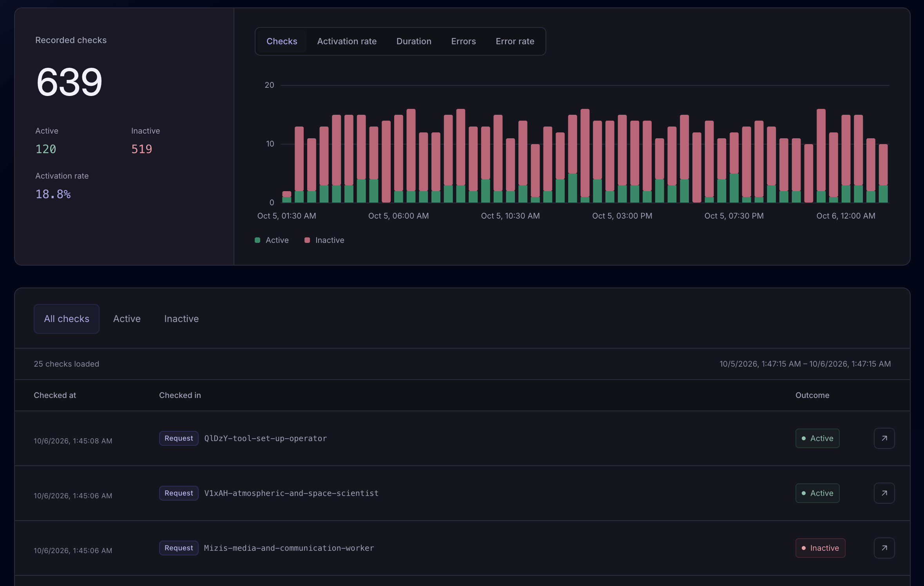Open details arrow for Mizis-media-and-communication-worker check

pos(884,548)
